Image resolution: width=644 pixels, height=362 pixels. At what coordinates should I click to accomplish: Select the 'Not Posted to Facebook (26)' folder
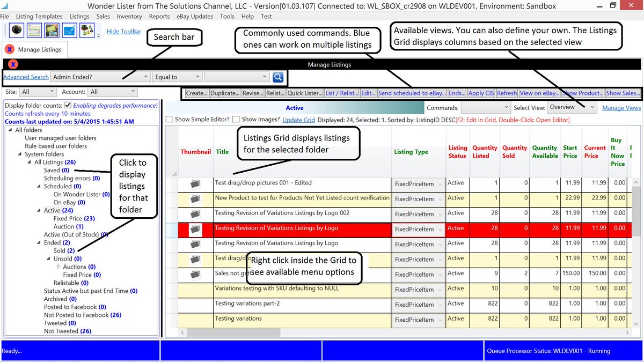click(83, 315)
